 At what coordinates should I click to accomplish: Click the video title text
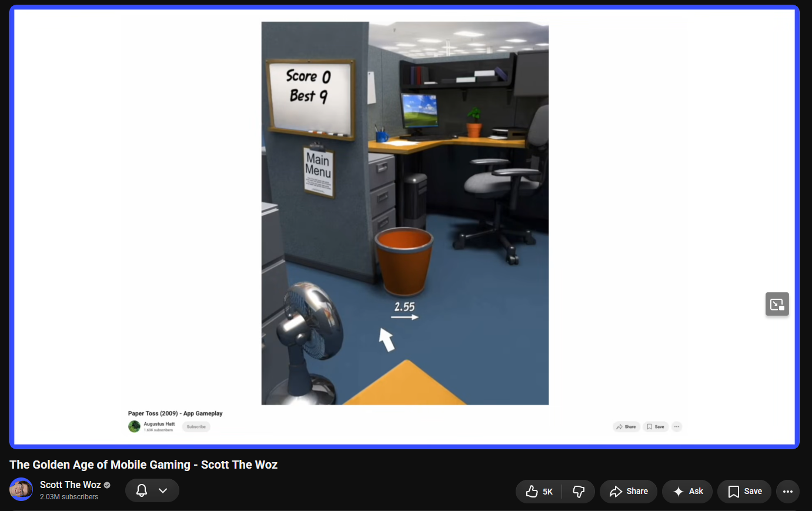pyautogui.click(x=143, y=465)
